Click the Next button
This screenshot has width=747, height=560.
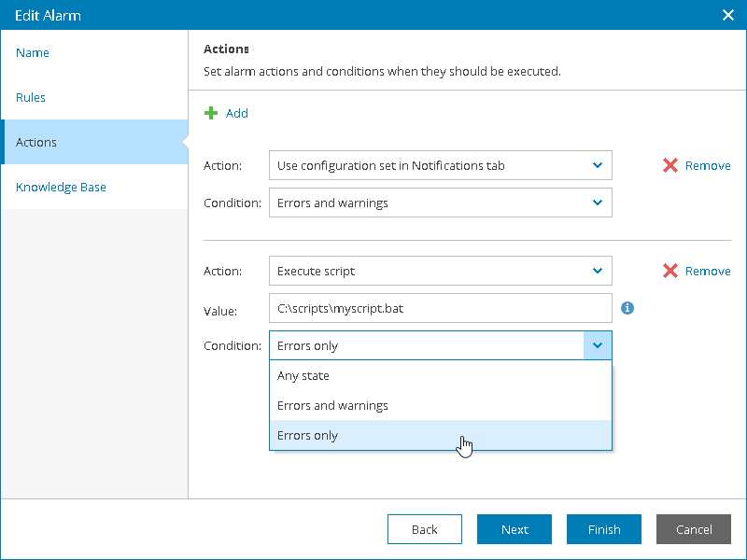click(x=514, y=529)
